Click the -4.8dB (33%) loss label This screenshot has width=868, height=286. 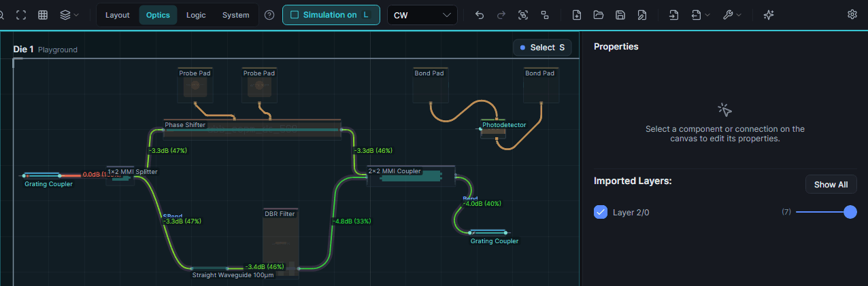click(352, 221)
